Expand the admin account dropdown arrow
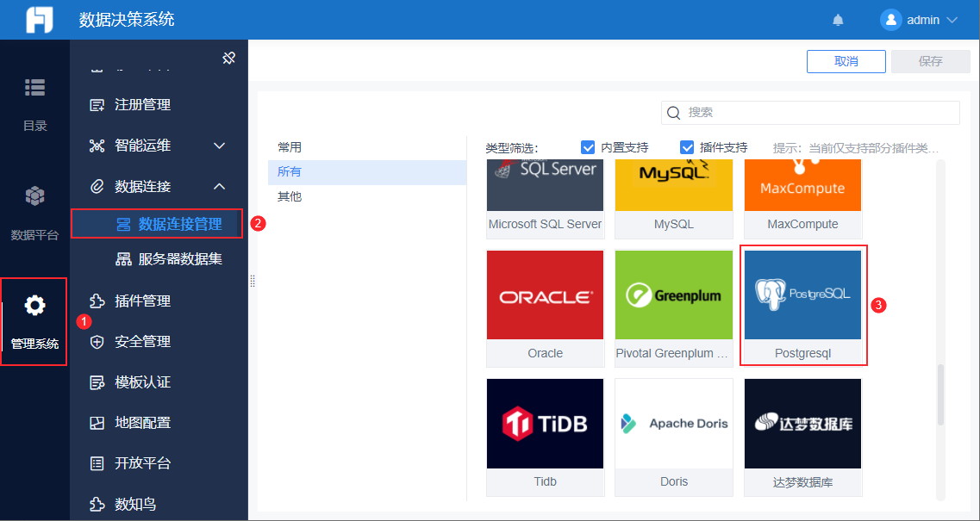The image size is (980, 521). click(x=952, y=20)
